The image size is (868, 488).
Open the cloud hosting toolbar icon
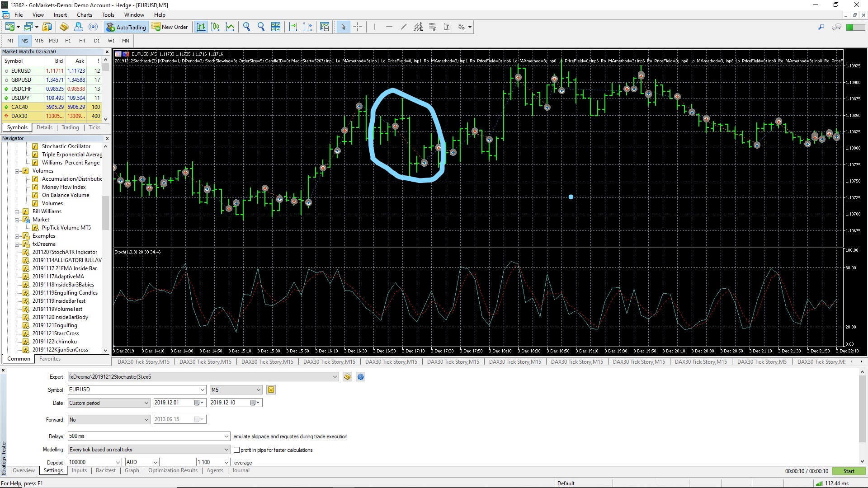click(x=78, y=27)
